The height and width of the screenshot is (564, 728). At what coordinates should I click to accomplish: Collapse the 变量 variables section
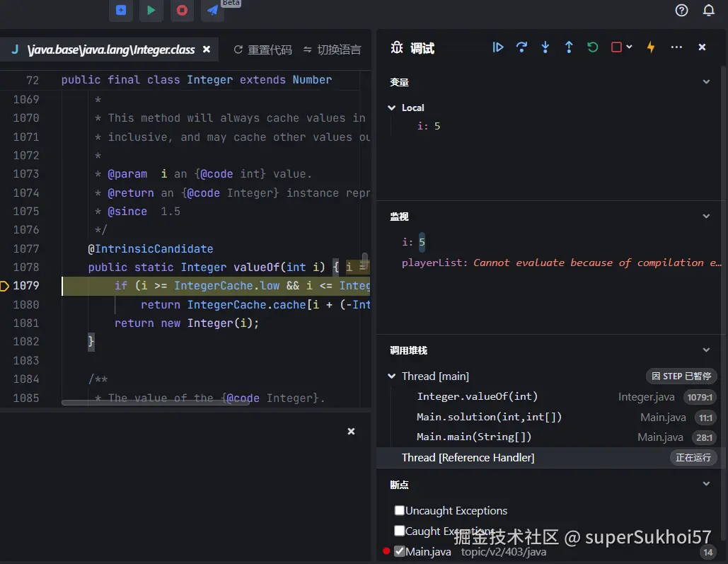(706, 82)
